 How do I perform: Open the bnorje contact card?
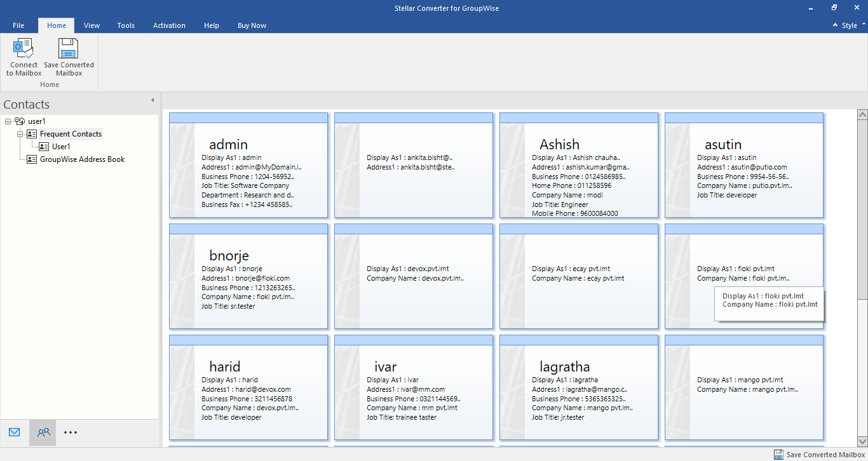point(248,276)
